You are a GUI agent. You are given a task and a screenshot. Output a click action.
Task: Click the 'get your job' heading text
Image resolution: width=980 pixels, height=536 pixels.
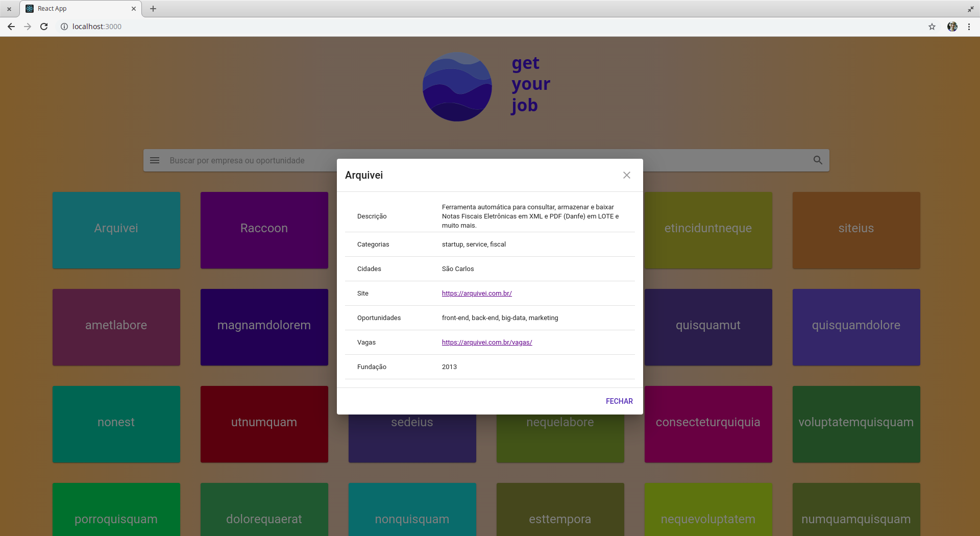pos(531,84)
